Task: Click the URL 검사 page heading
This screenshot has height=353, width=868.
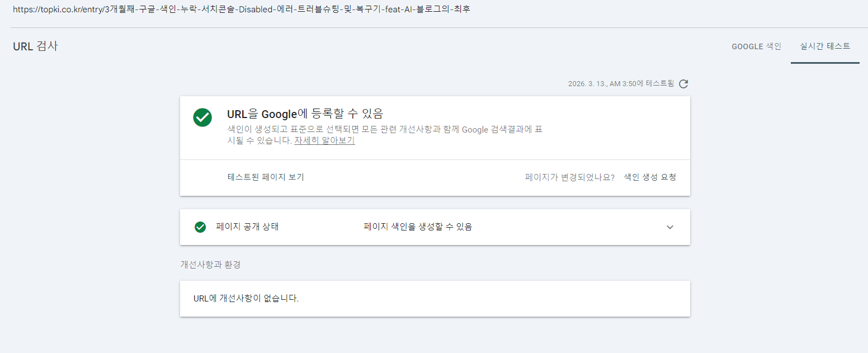Action: point(35,46)
